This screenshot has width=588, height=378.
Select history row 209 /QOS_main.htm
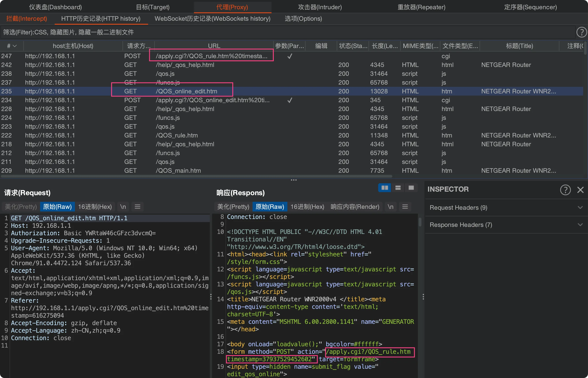click(x=292, y=170)
